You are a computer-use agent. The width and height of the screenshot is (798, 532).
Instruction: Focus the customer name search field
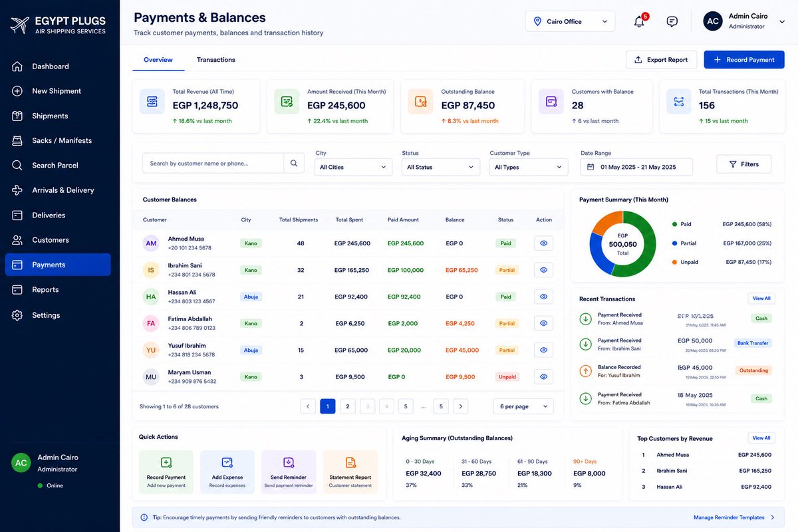tap(213, 163)
